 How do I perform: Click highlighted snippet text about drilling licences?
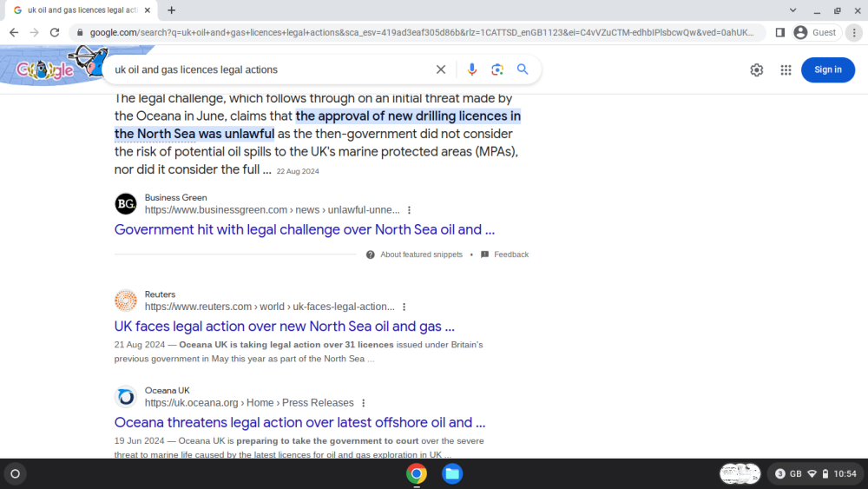coord(317,125)
